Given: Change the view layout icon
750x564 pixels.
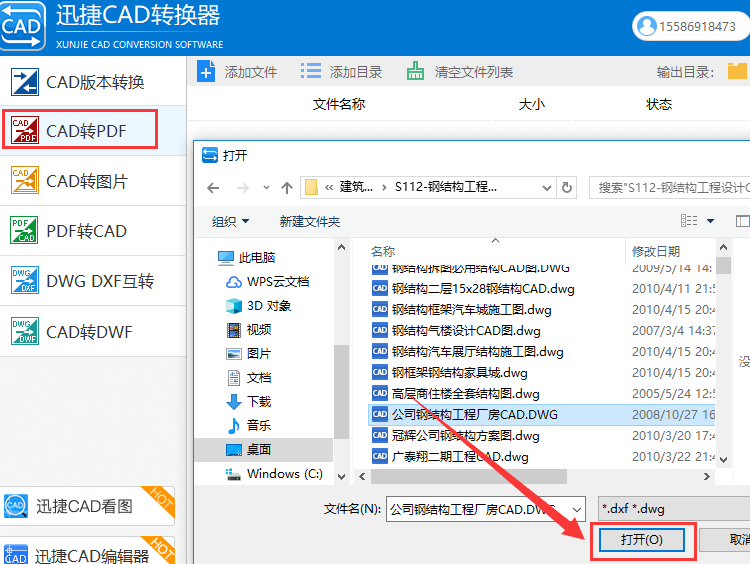Looking at the screenshot, I should [689, 221].
